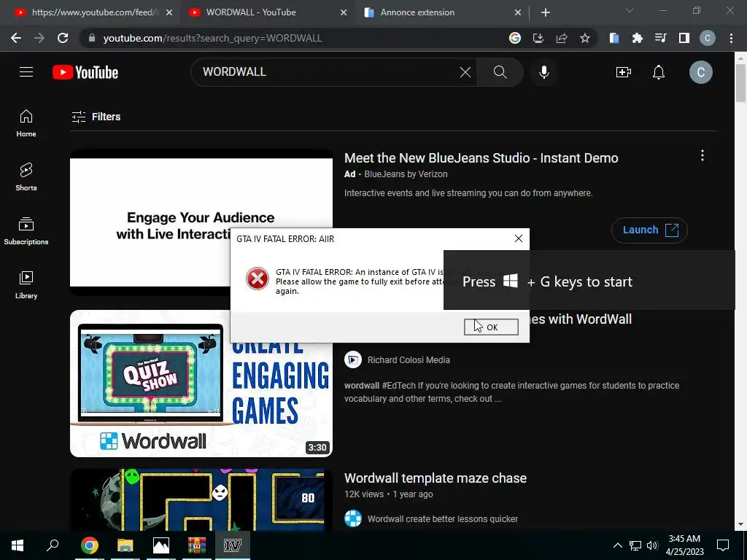Bookmark this page with the star
747x560 pixels.
[x=585, y=38]
